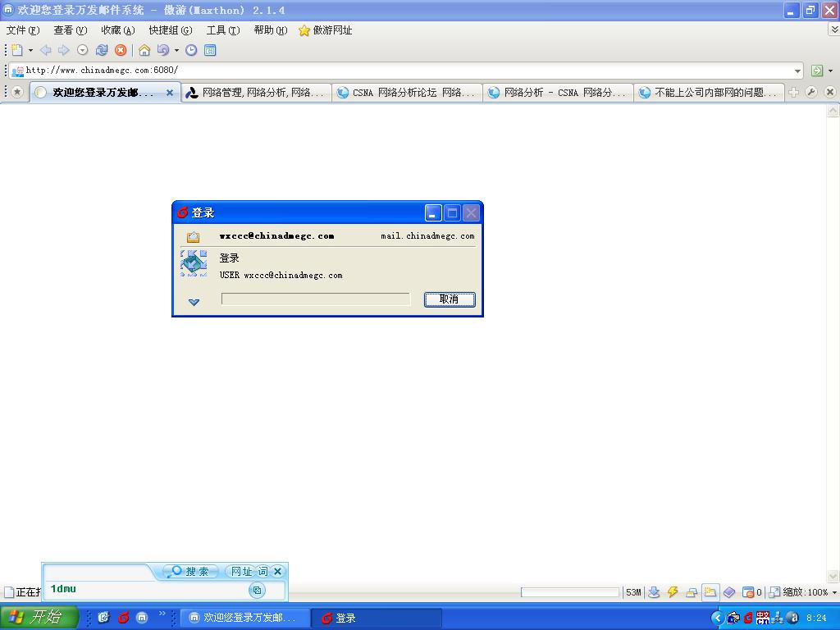
Task: Click the tab bar close X icon
Action: tap(830, 93)
